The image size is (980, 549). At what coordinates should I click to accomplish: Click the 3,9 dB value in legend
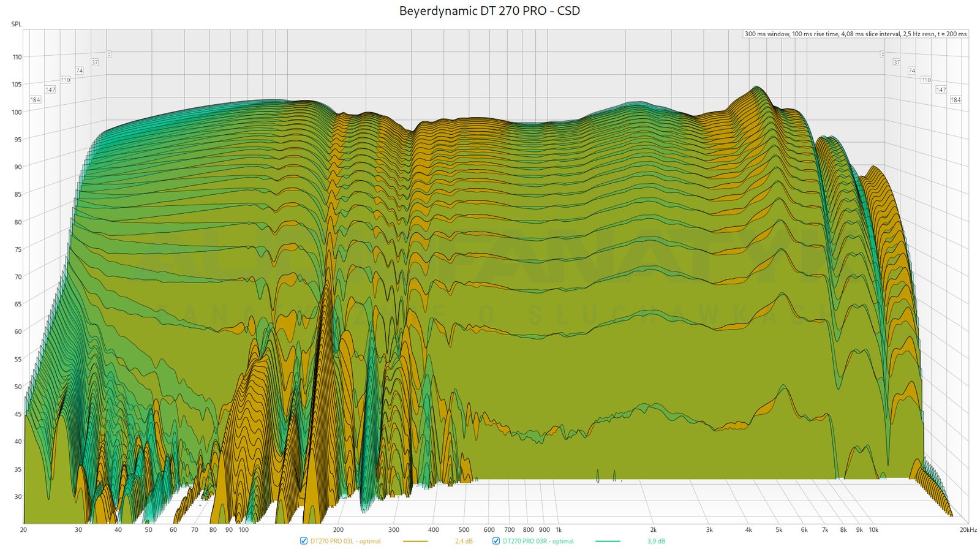coord(656,542)
